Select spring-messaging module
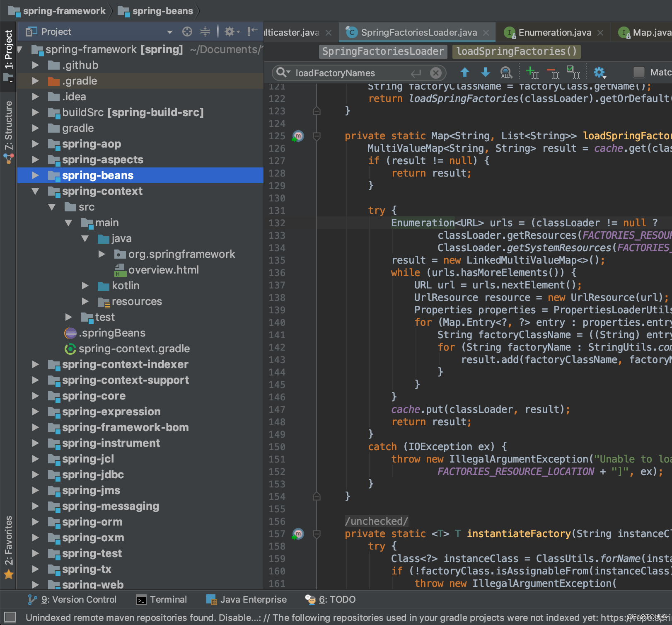672x625 pixels. coord(104,506)
